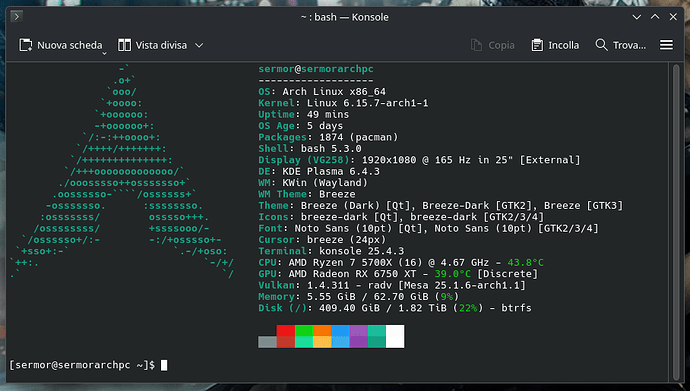Click the Uptime '49 mins' value
Image resolution: width=690 pixels, height=391 pixels.
pyautogui.click(x=328, y=115)
